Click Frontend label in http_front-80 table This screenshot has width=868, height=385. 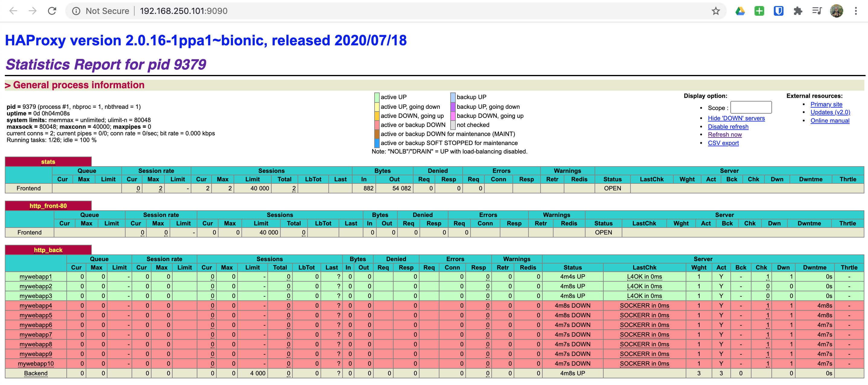coord(30,232)
